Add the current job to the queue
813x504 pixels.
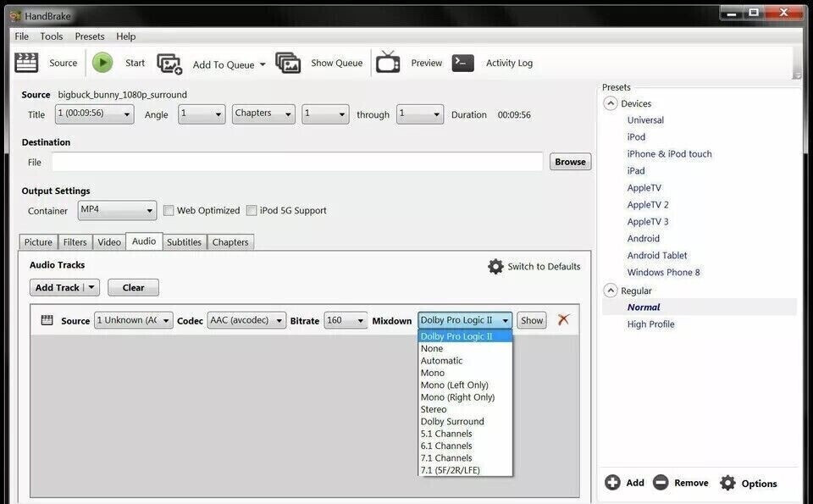pos(213,63)
